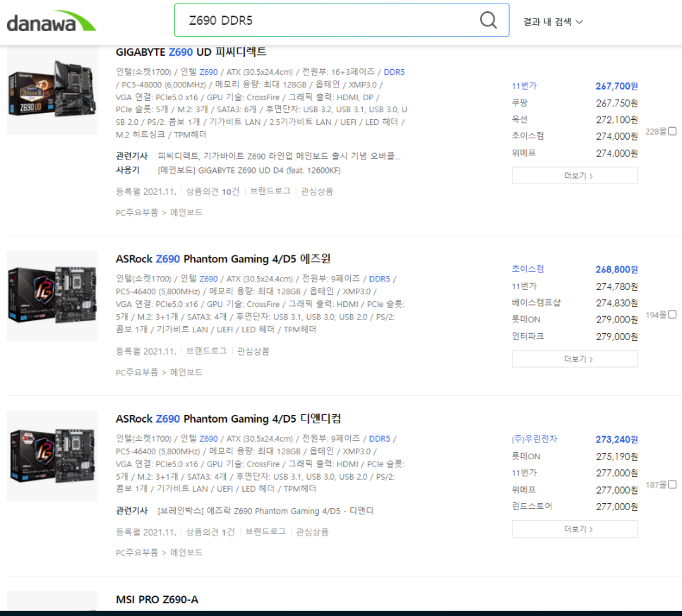Image resolution: width=682 pixels, height=616 pixels.
Task: Click Z690 chipset link in 에즈윈 description
Action: (208, 279)
